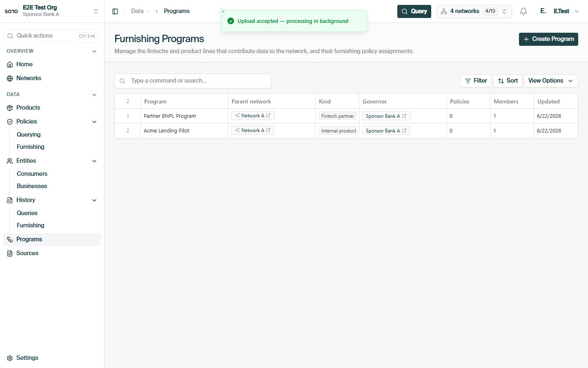Open the E2E Test Org switcher
Image resolution: width=588 pixels, height=368 pixels.
(x=52, y=11)
